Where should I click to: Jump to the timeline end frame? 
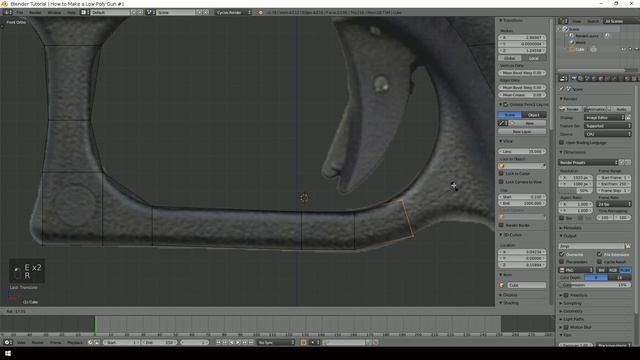click(251, 342)
